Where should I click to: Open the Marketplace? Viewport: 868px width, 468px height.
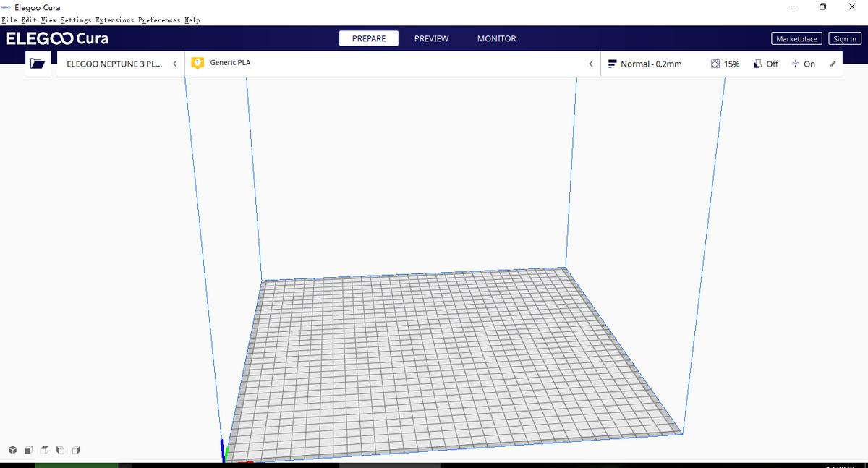[796, 39]
